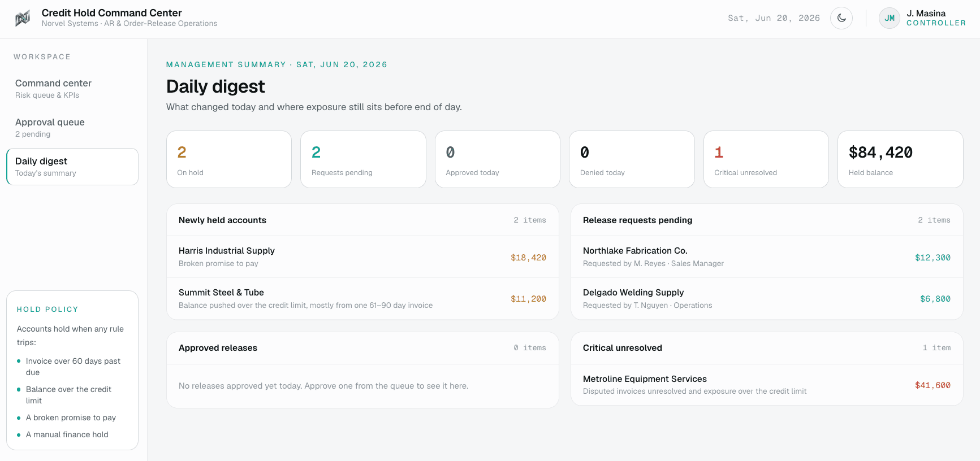
Task: Open the Denied today card
Action: click(x=632, y=159)
